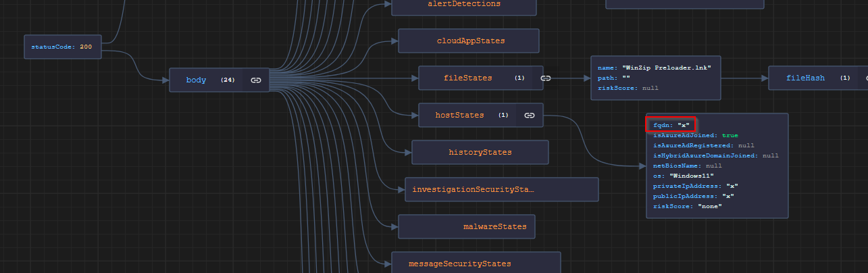868x273 pixels.
Task: Click the messageSecurityStates node
Action: click(x=459, y=264)
